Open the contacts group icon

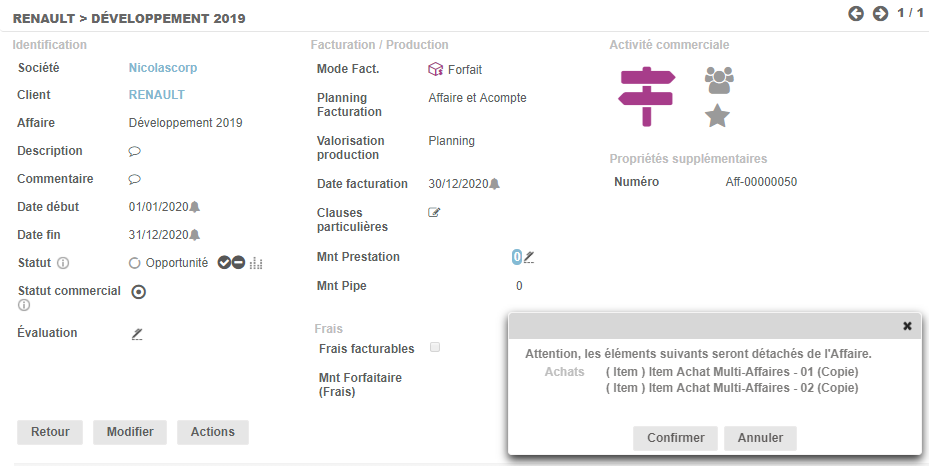pos(718,80)
